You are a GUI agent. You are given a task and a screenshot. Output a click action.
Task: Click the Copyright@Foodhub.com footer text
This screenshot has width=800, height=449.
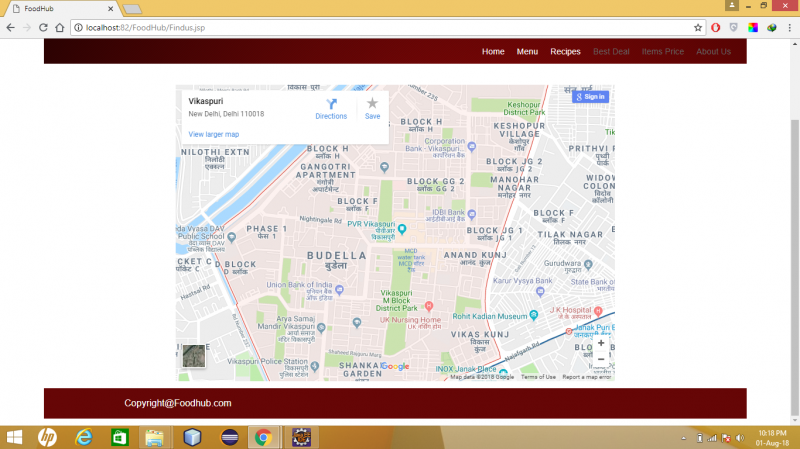[x=178, y=403]
